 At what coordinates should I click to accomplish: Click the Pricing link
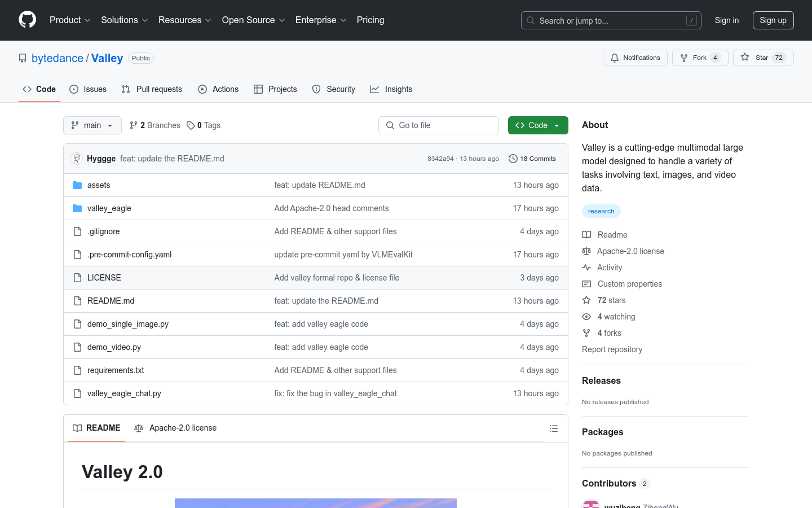pyautogui.click(x=370, y=20)
